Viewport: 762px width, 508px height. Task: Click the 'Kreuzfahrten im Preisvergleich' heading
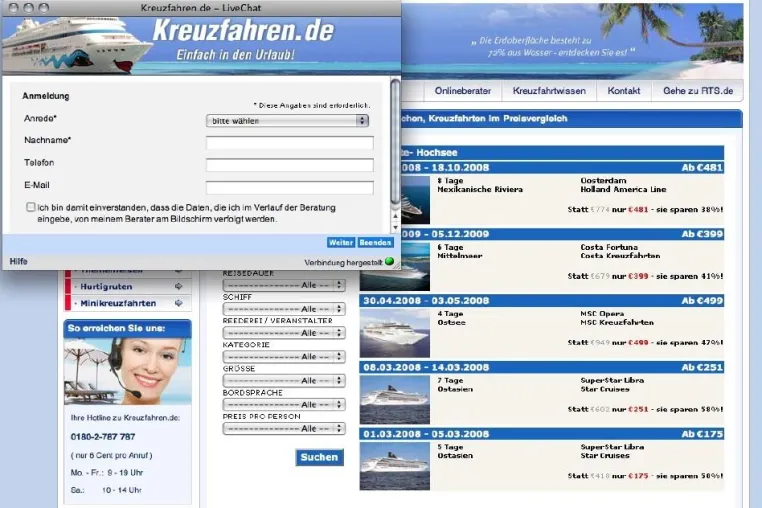point(498,118)
